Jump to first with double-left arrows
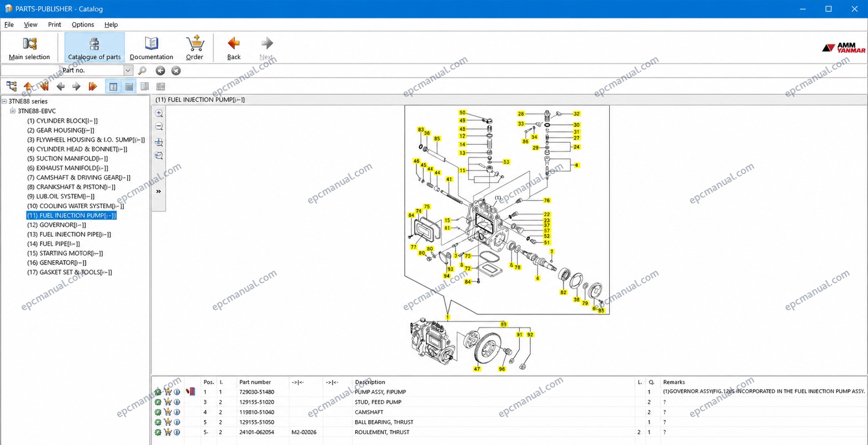 [44, 86]
